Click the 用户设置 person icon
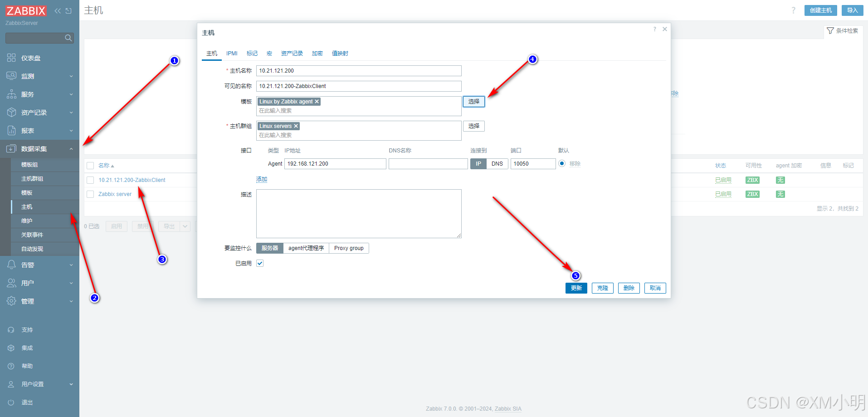Screen dimensions: 868x417 [11, 384]
